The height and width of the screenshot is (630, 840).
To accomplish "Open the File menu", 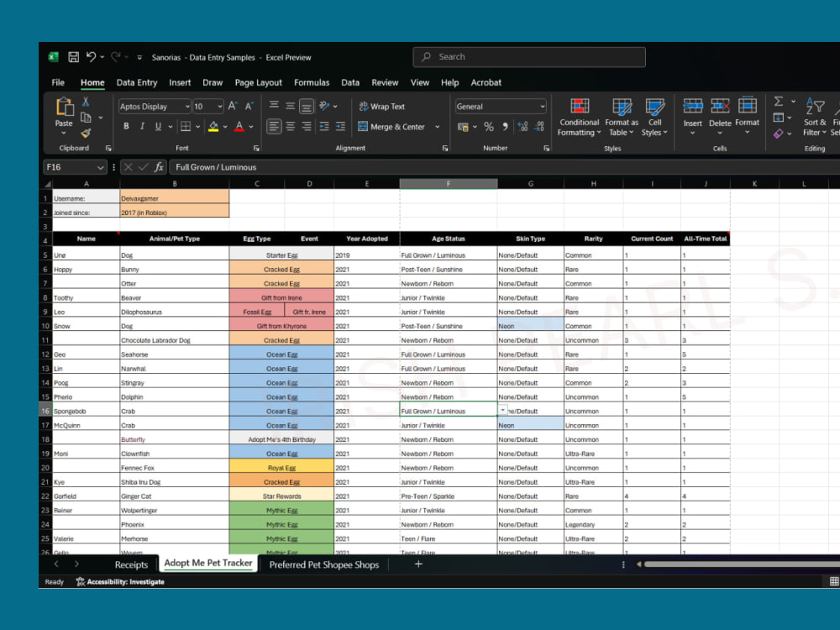I will 58,82.
